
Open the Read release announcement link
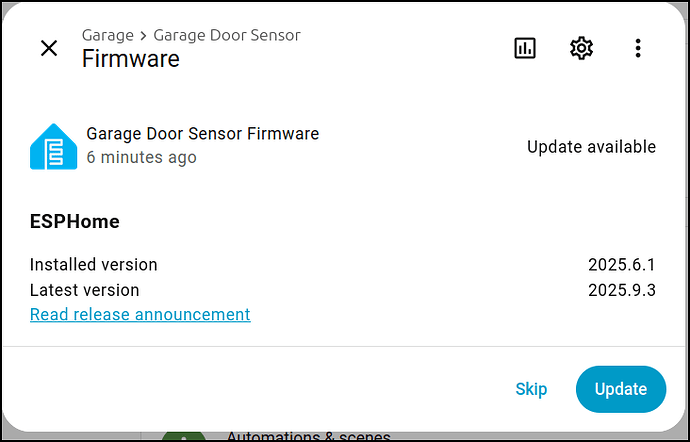click(x=140, y=314)
